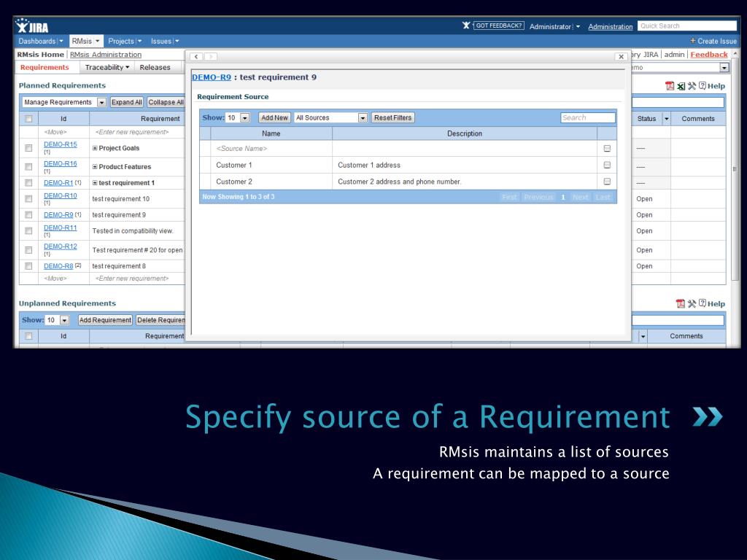The height and width of the screenshot is (560, 747).
Task: Check the DEMO-R12 row checkbox
Action: [28, 250]
